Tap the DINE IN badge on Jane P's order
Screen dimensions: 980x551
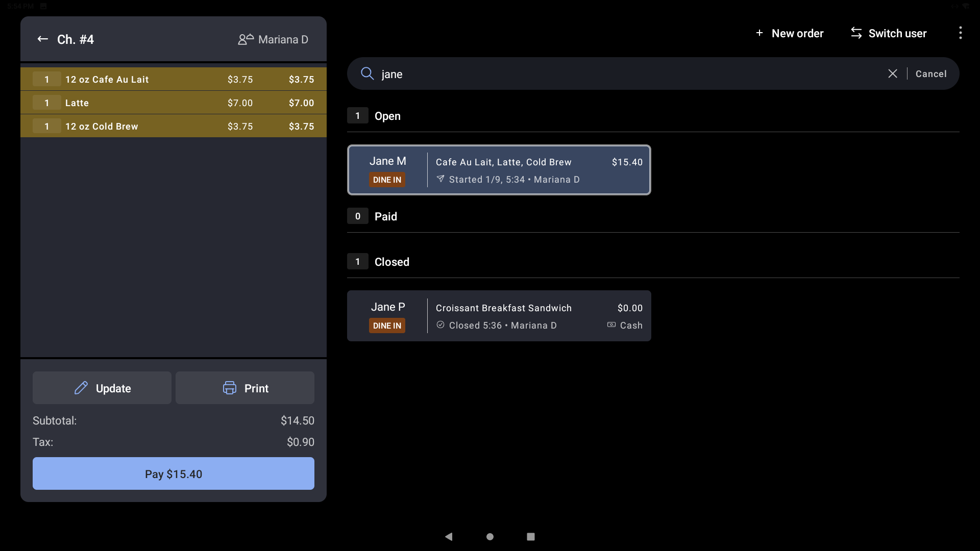click(387, 325)
